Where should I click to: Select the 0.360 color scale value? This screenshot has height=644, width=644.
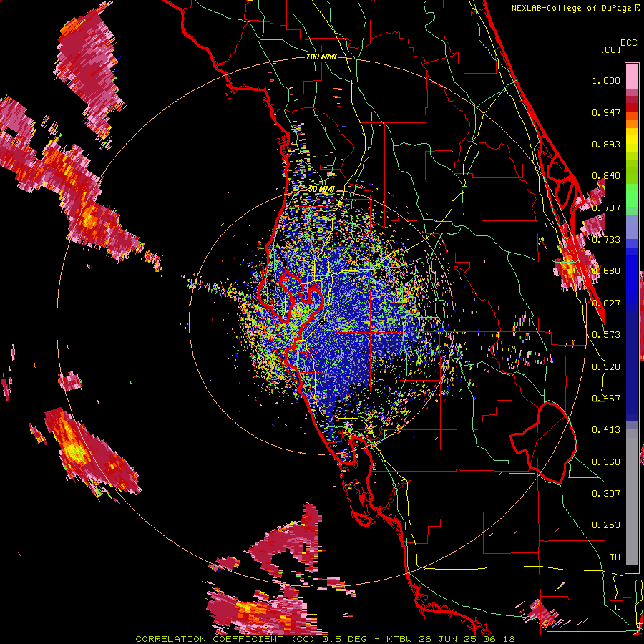click(x=606, y=462)
